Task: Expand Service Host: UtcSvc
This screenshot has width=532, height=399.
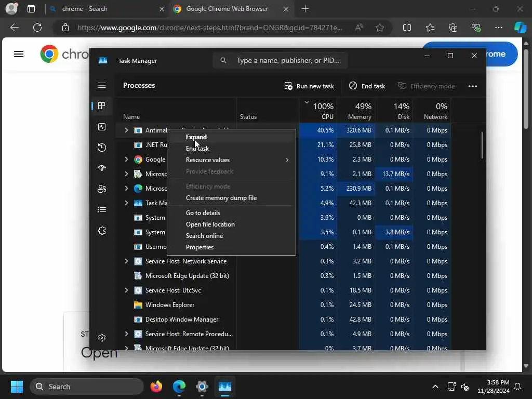Action: pyautogui.click(x=126, y=290)
